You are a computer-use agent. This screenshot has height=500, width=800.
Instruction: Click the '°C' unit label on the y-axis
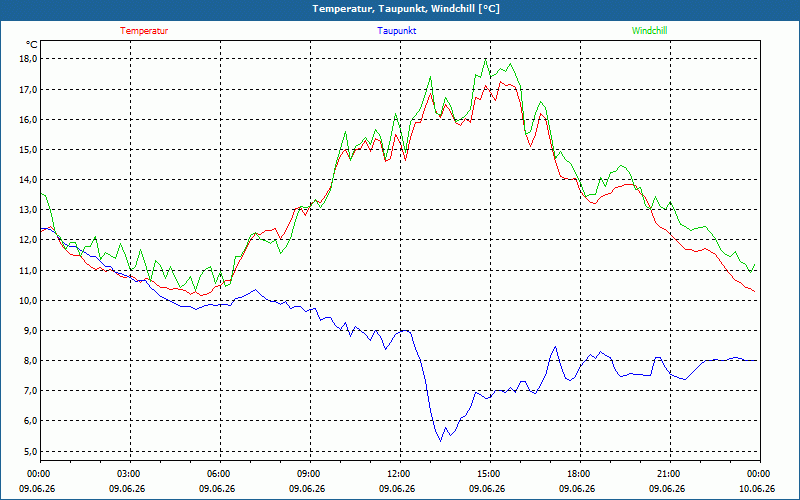pyautogui.click(x=32, y=45)
